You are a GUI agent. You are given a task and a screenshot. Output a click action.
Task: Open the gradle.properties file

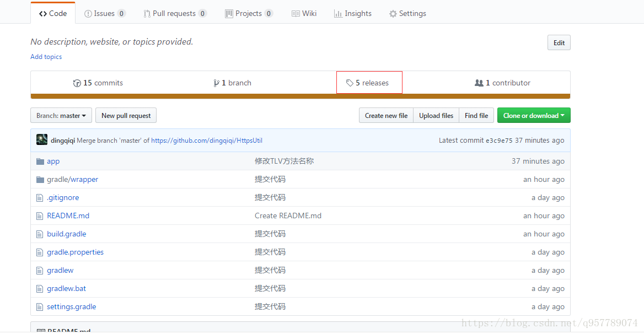tap(75, 252)
